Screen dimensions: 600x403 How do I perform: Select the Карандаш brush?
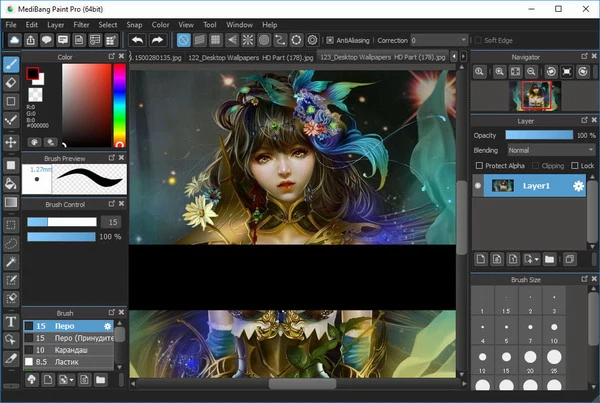click(x=69, y=350)
